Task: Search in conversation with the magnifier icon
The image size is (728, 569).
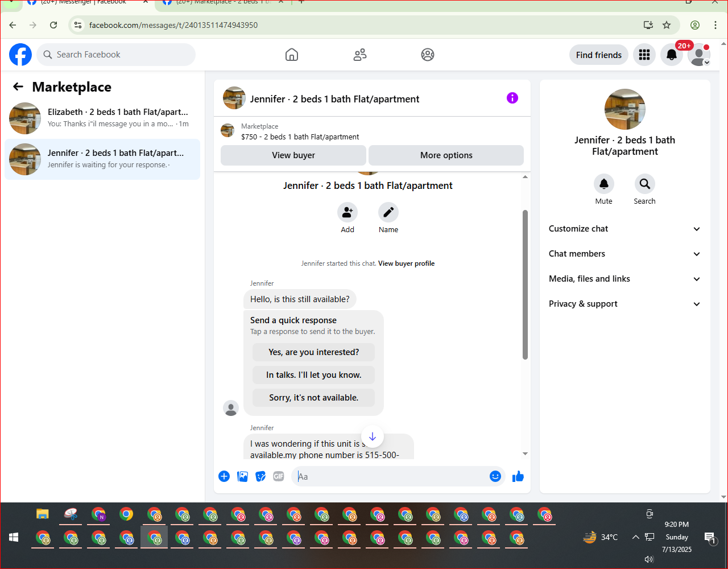Action: tap(645, 184)
